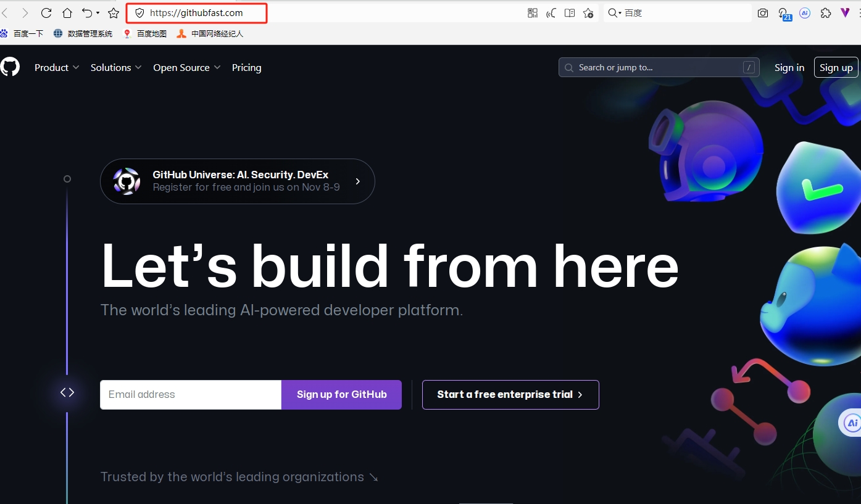Click the Sign in link
The width and height of the screenshot is (861, 504).
pyautogui.click(x=789, y=68)
